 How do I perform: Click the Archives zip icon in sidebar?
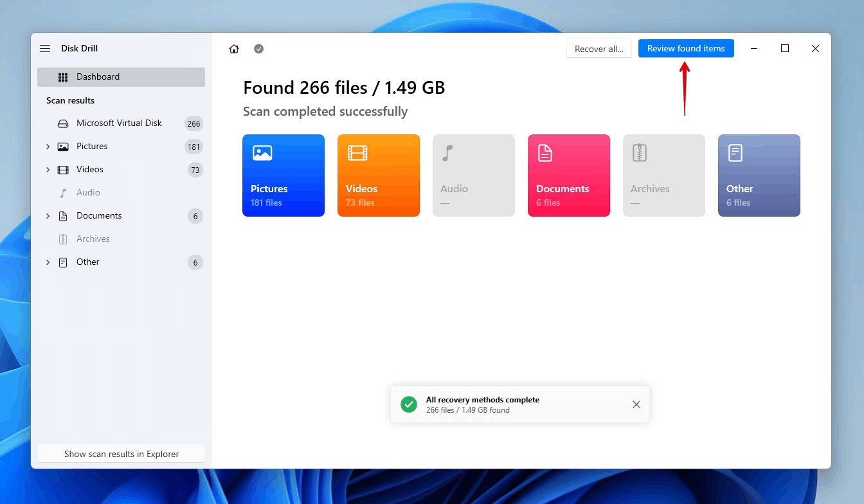(x=63, y=239)
